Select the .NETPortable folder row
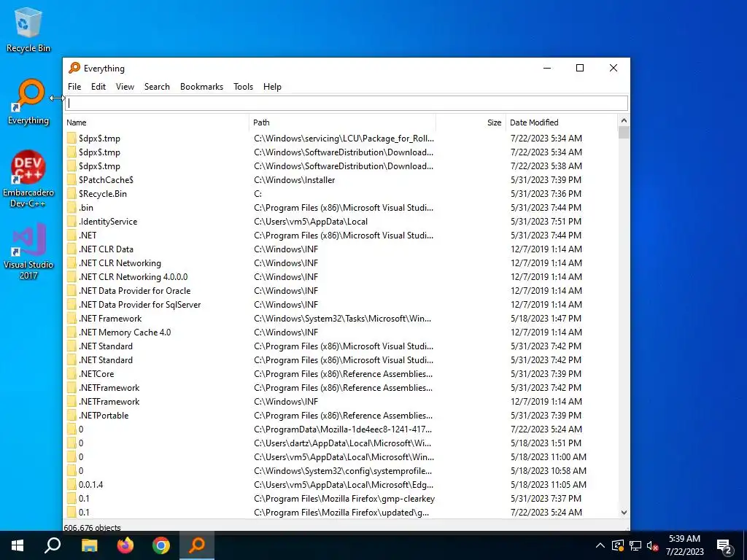This screenshot has height=560, width=747. pos(341,415)
